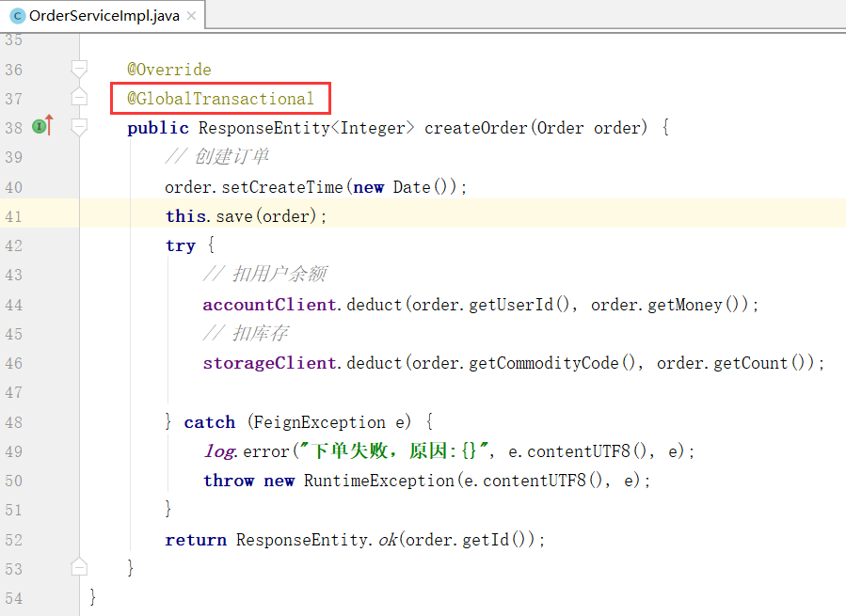
Task: Click accountClient on line 44
Action: click(x=269, y=305)
